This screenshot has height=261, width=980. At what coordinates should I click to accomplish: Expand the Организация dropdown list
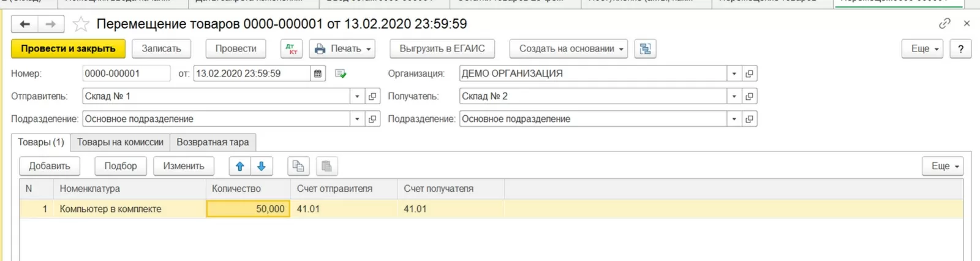[734, 74]
